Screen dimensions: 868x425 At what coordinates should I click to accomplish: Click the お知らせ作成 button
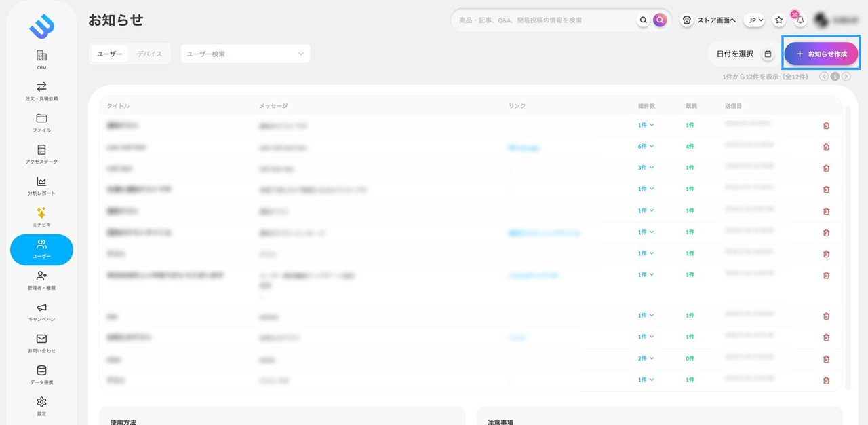pos(821,54)
